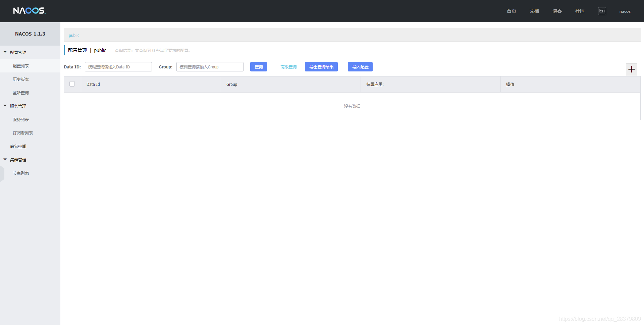Click the NACOS 1.1.3 version label

[x=30, y=34]
